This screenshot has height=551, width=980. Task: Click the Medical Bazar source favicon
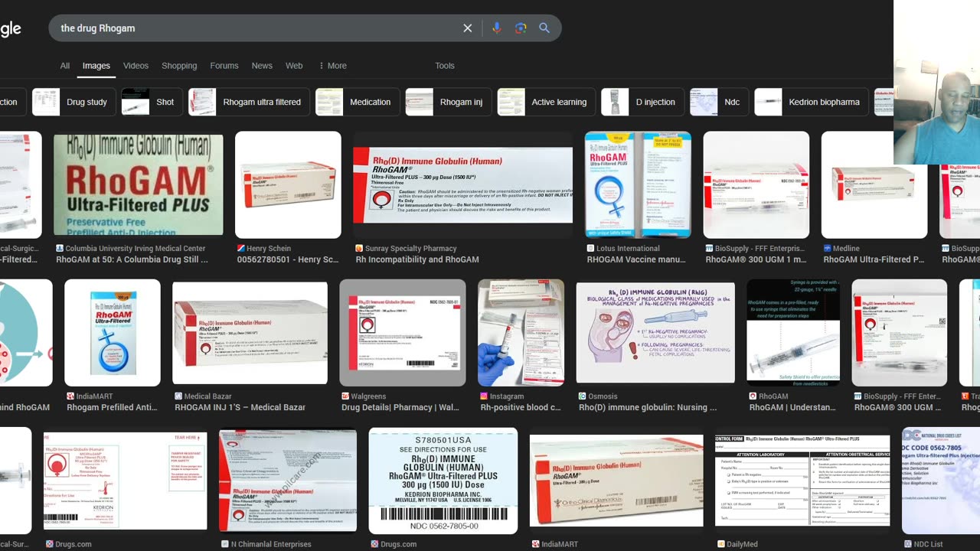coord(178,396)
